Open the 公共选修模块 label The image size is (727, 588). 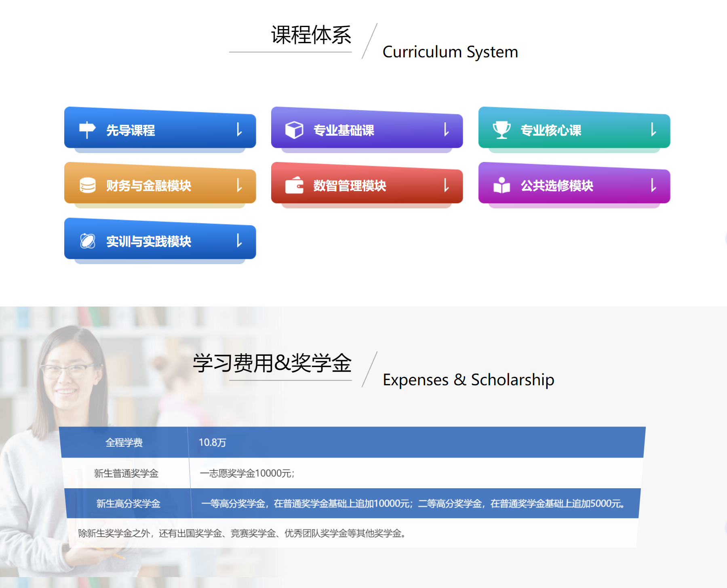(x=557, y=185)
